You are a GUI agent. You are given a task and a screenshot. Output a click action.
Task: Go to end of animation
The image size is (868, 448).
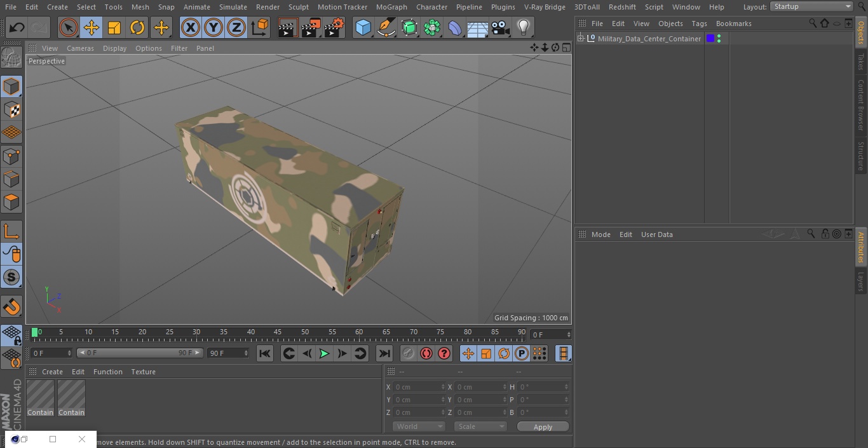[x=384, y=353]
